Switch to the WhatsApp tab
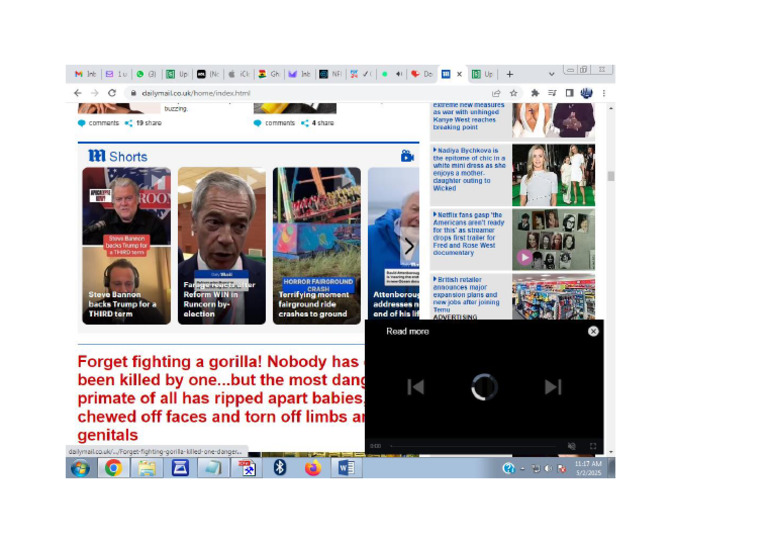The height and width of the screenshot is (543, 768). (x=145, y=74)
